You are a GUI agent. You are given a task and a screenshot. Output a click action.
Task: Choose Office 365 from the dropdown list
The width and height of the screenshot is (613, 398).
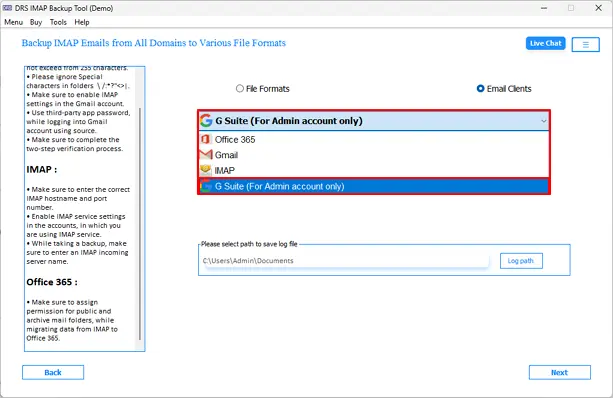pyautogui.click(x=374, y=139)
